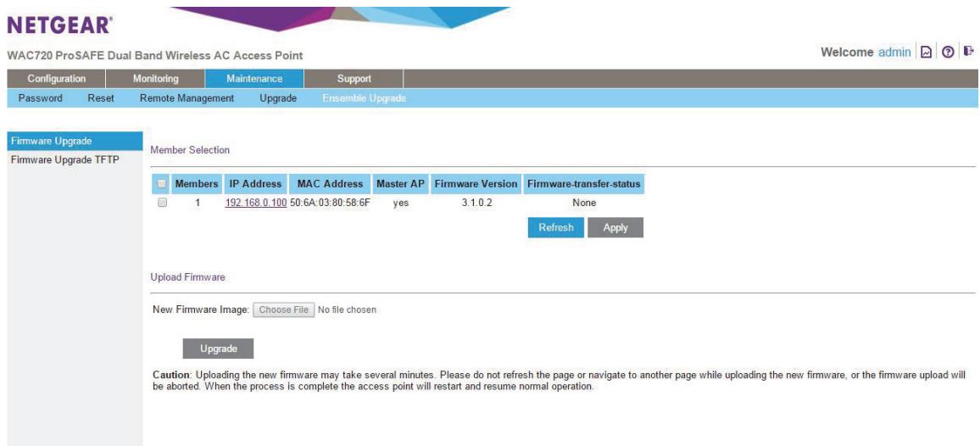Open the report chart document icon

pyautogui.click(x=927, y=53)
